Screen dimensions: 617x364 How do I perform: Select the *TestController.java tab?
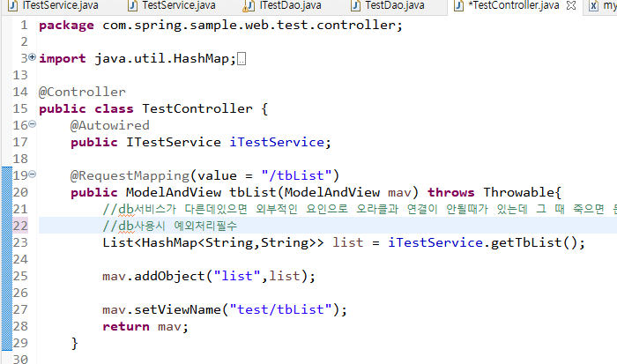(513, 5)
